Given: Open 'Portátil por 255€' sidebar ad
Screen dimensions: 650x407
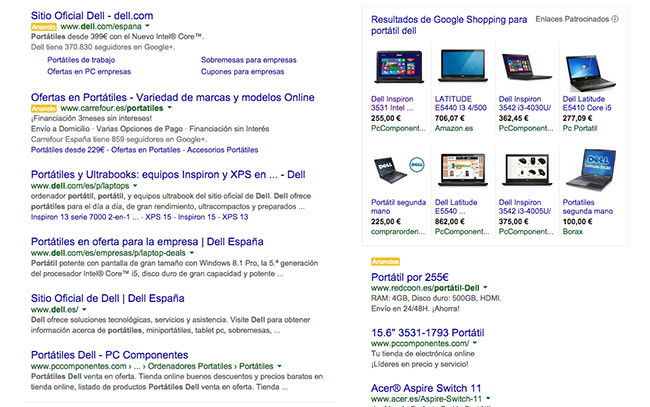Looking at the screenshot, I should (x=410, y=277).
